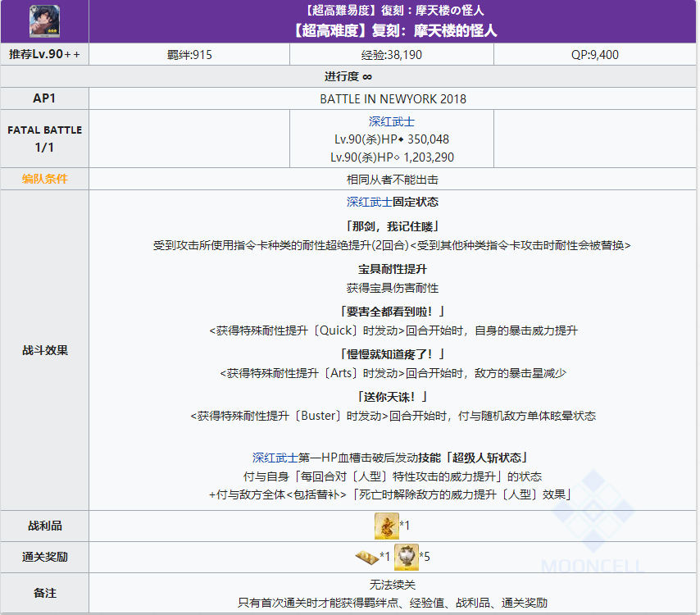Click the BATTLE IN NEWYORK 2018 cell

click(x=394, y=98)
